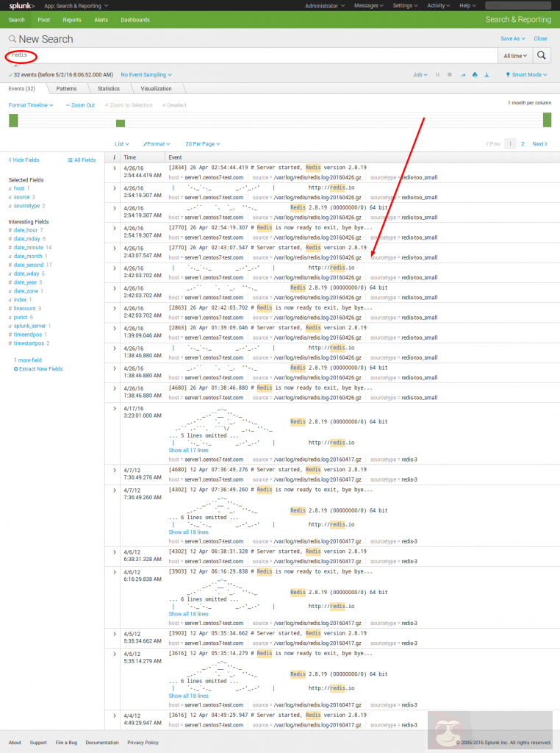
Task: Select the host field
Action: 18,188
